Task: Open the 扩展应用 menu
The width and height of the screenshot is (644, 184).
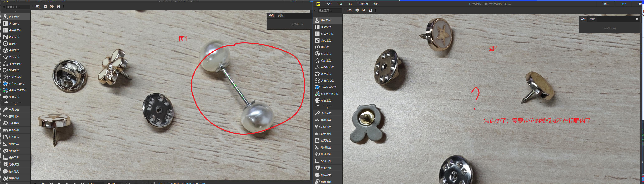Action: pos(362,4)
